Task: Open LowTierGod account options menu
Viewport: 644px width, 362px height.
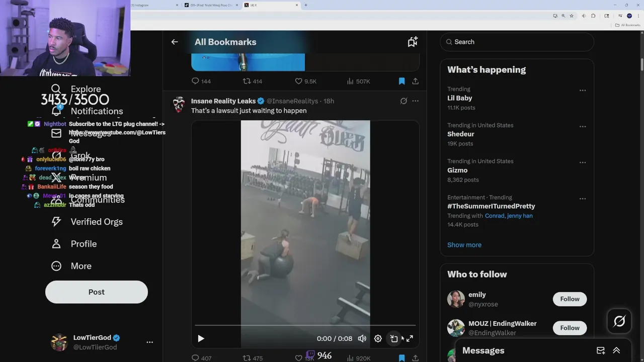Action: [x=149, y=342]
